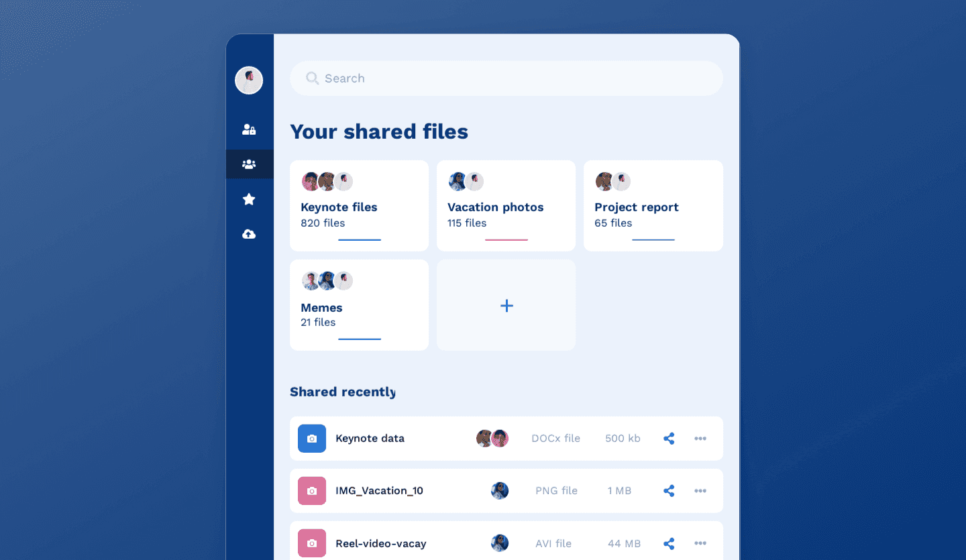Open the Project report folder card

(x=653, y=206)
